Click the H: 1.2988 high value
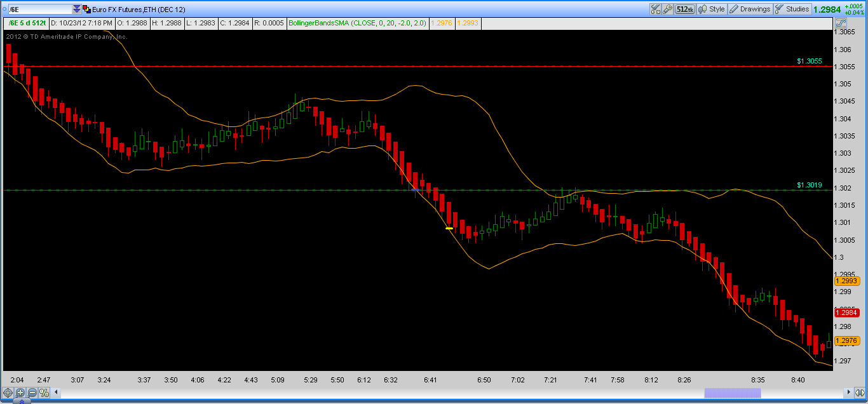The height and width of the screenshot is (404, 868). [168, 23]
